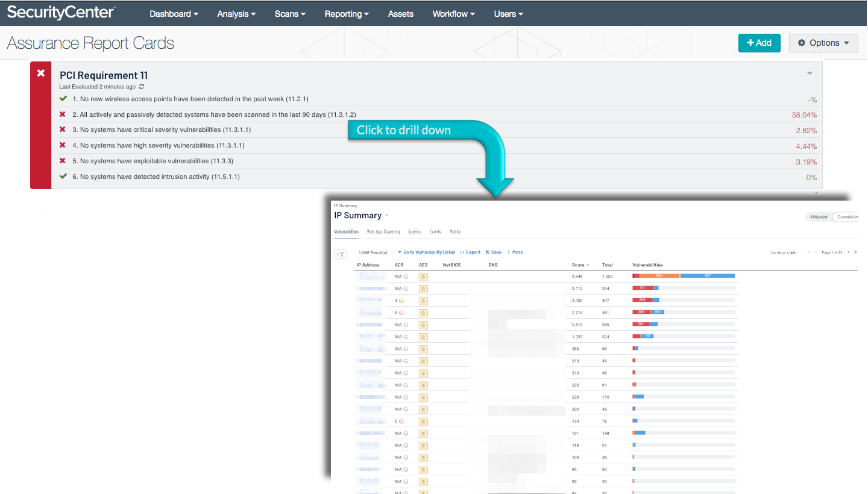Refresh the PCI Requirement 11 evaluation
This screenshot has width=868, height=494.
point(142,87)
